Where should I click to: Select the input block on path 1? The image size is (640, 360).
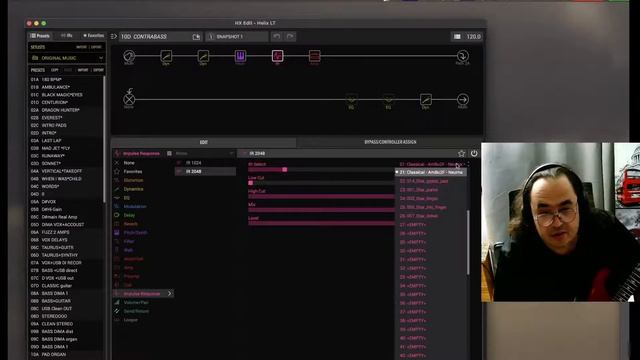click(129, 56)
